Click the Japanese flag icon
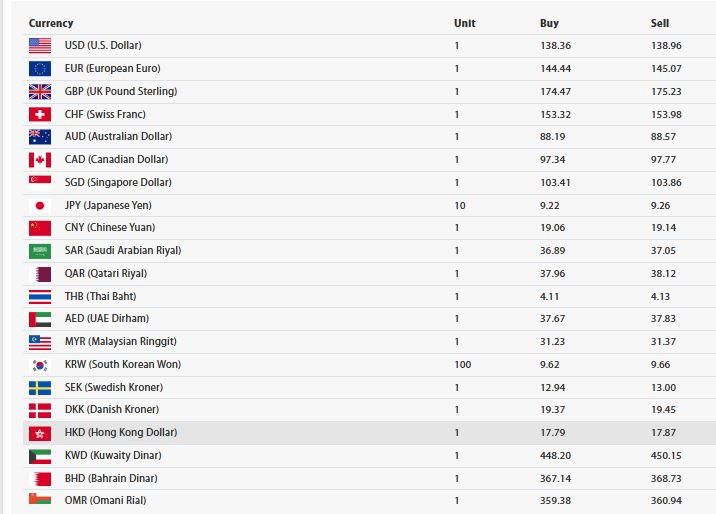Screen dimensions: 716x514 coord(40,205)
